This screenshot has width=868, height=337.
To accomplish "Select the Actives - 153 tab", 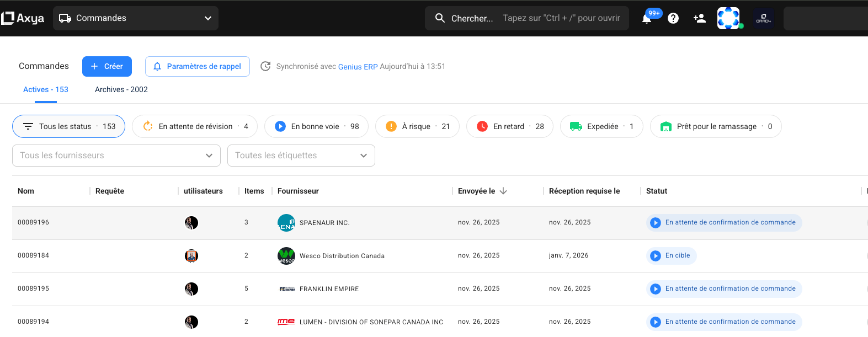I will coord(46,89).
